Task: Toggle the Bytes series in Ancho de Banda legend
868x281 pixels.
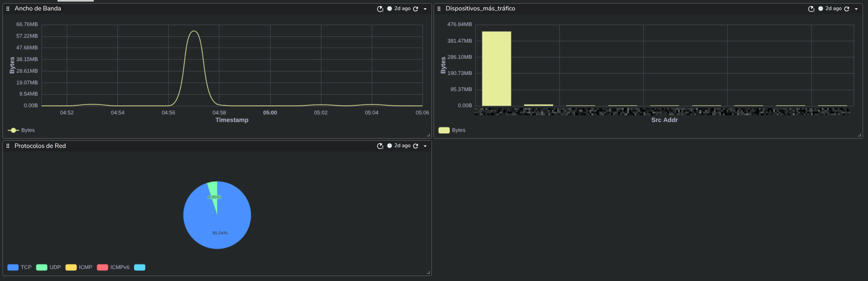Action: pyautogui.click(x=21, y=130)
